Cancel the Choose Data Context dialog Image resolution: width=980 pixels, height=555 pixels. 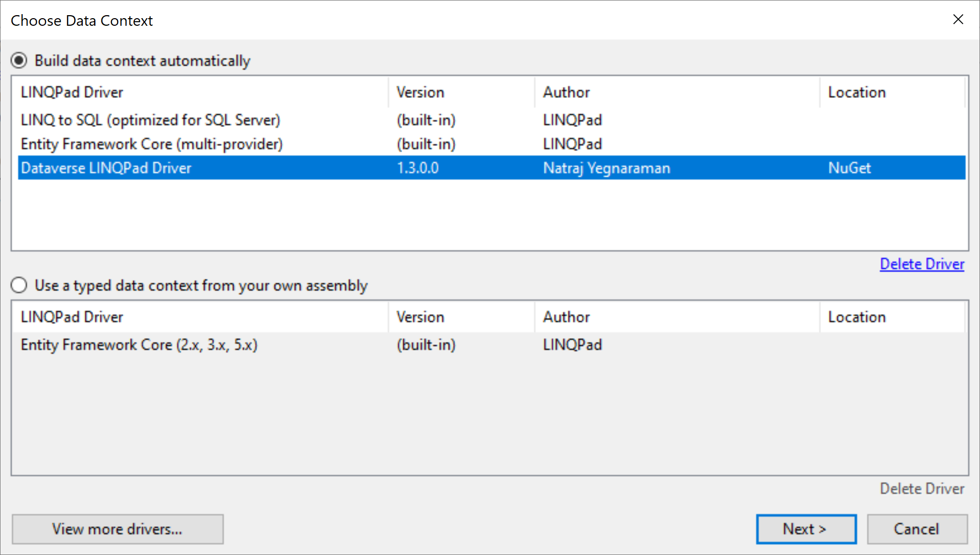tap(916, 529)
